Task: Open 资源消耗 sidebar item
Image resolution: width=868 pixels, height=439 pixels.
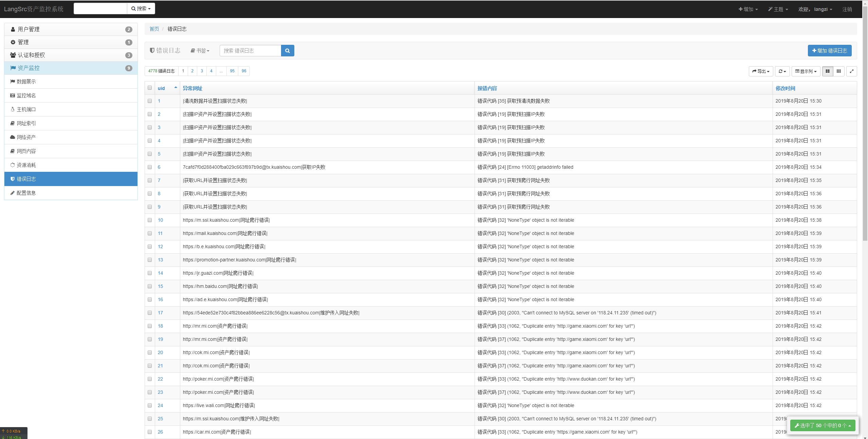Action: 26,165
